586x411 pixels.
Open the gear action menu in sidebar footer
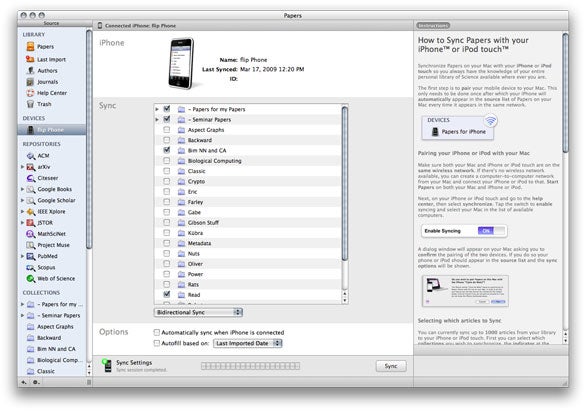36,382
